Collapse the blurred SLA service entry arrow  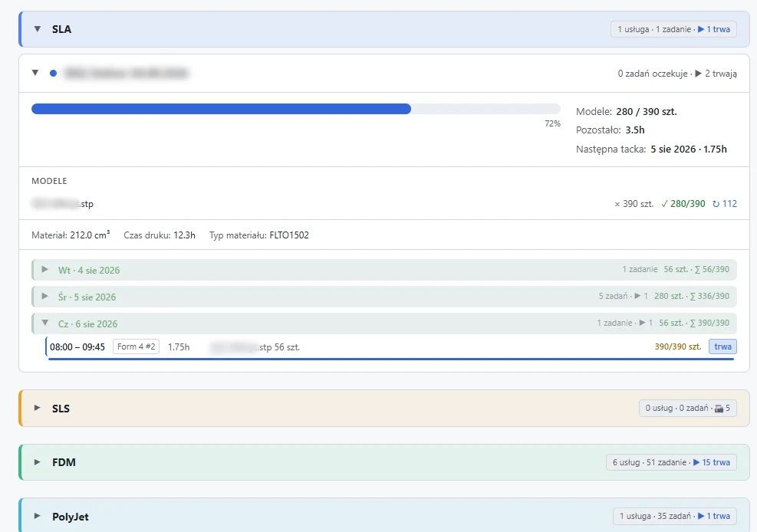(35, 73)
